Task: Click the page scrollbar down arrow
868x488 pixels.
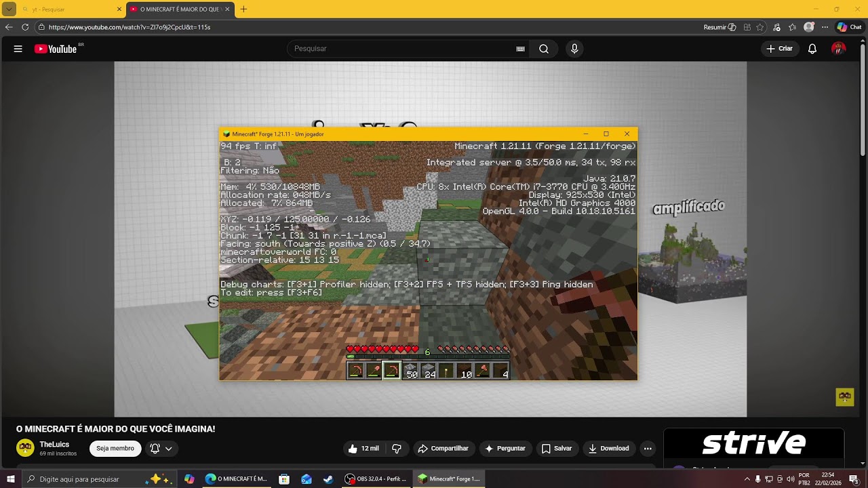Action: pos(863,464)
